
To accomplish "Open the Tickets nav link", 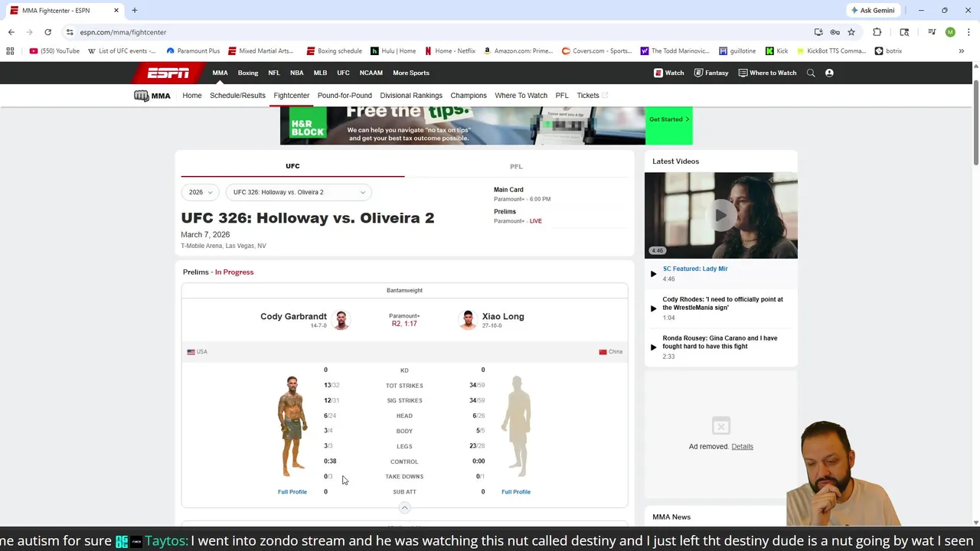I will [x=592, y=96].
